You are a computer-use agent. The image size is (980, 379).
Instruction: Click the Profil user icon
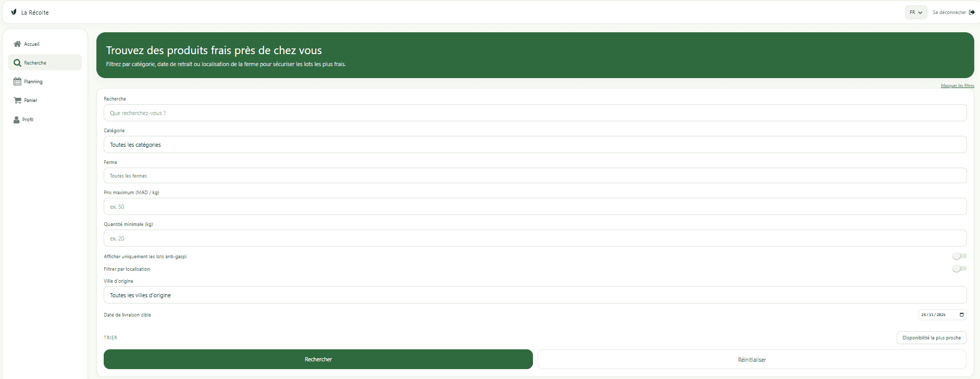[x=17, y=120]
